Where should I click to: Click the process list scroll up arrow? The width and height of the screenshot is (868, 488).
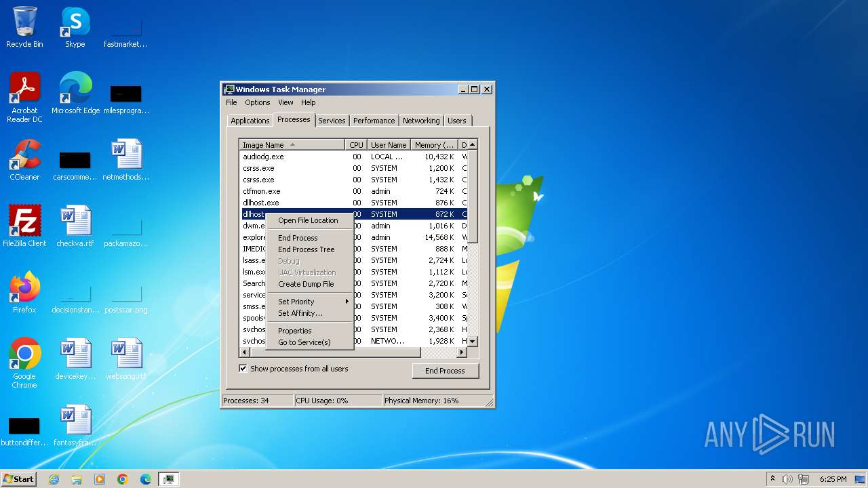[x=472, y=144]
